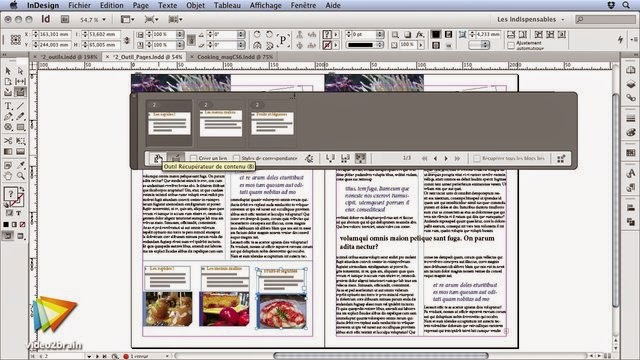Select the Scissors tool
Image resolution: width=640 pixels, height=360 pixels.
click(8, 141)
